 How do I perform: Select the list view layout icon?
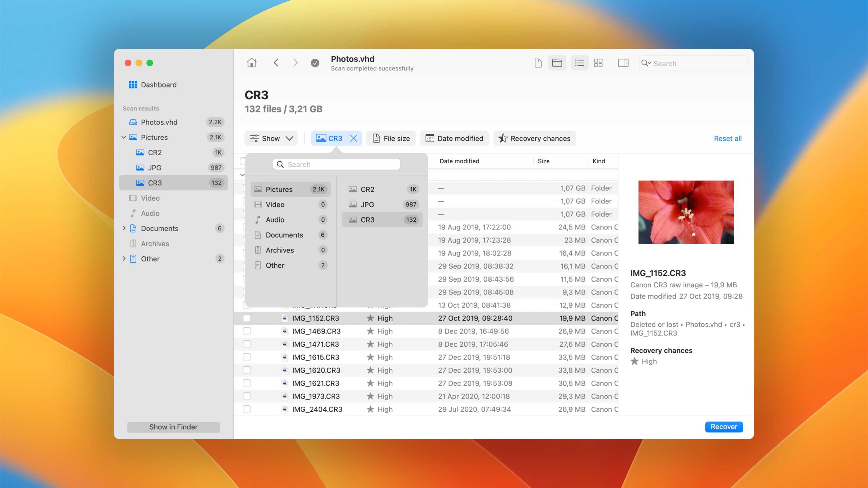(x=579, y=63)
